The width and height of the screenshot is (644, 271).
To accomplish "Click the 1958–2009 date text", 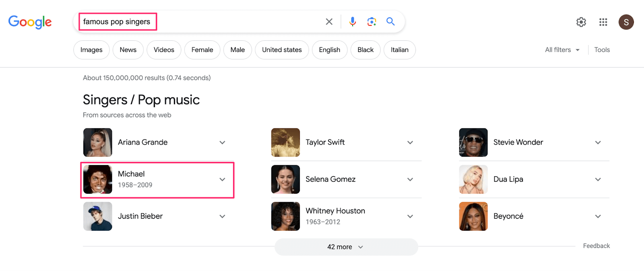I will click(135, 185).
